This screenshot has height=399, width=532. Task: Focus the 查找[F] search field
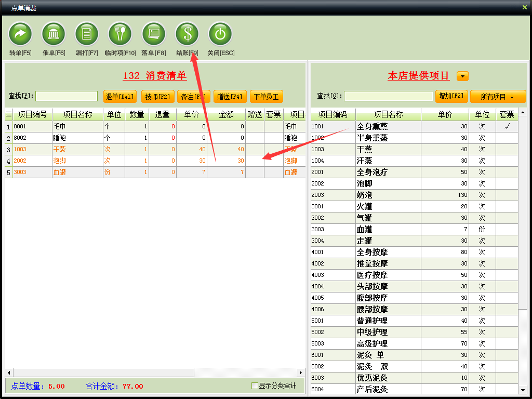click(x=66, y=96)
